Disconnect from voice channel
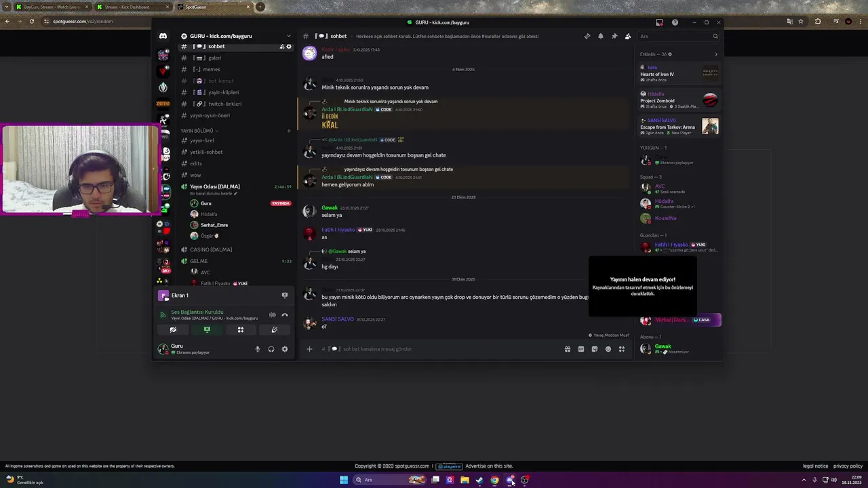 click(285, 314)
